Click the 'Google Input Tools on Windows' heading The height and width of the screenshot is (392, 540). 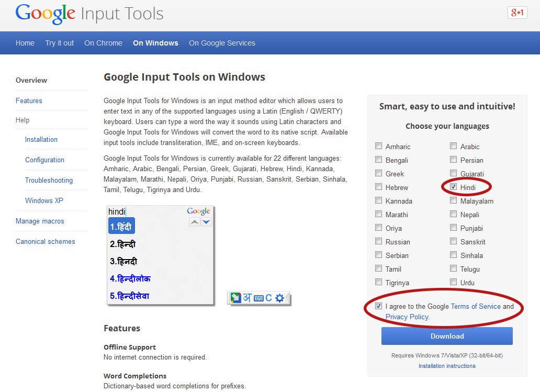pos(184,77)
